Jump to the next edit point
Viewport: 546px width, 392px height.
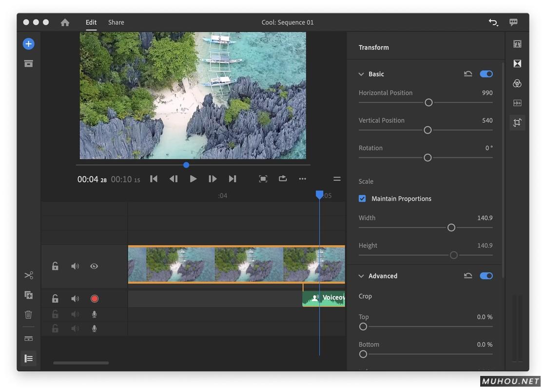pyautogui.click(x=233, y=179)
